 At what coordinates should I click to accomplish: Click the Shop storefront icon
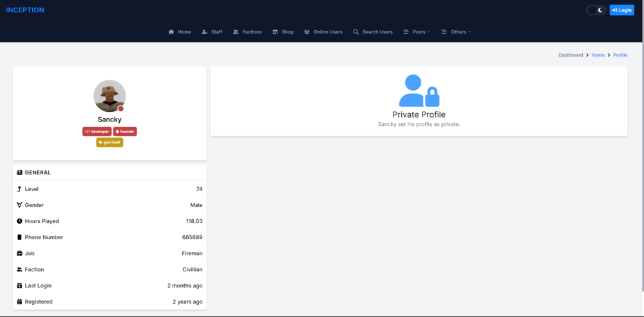tap(275, 32)
